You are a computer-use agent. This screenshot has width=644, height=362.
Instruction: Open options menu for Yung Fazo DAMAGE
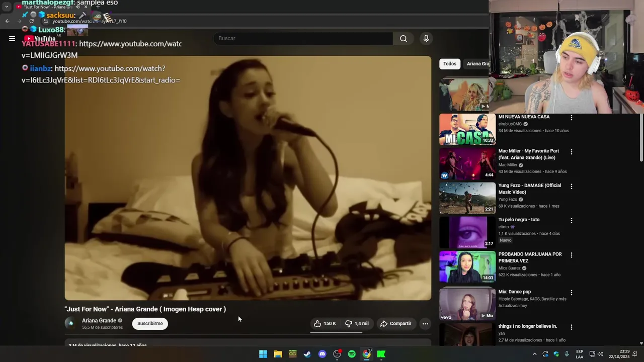coord(571,186)
